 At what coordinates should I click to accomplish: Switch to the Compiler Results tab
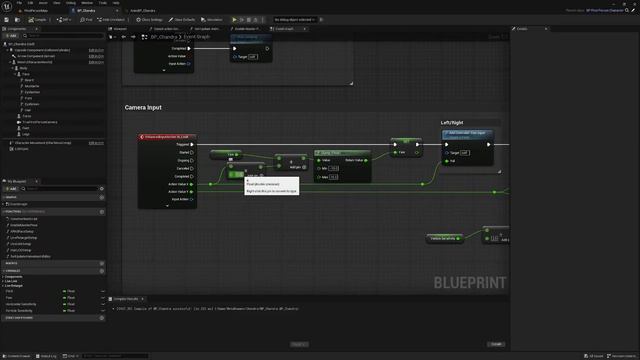coord(126,299)
